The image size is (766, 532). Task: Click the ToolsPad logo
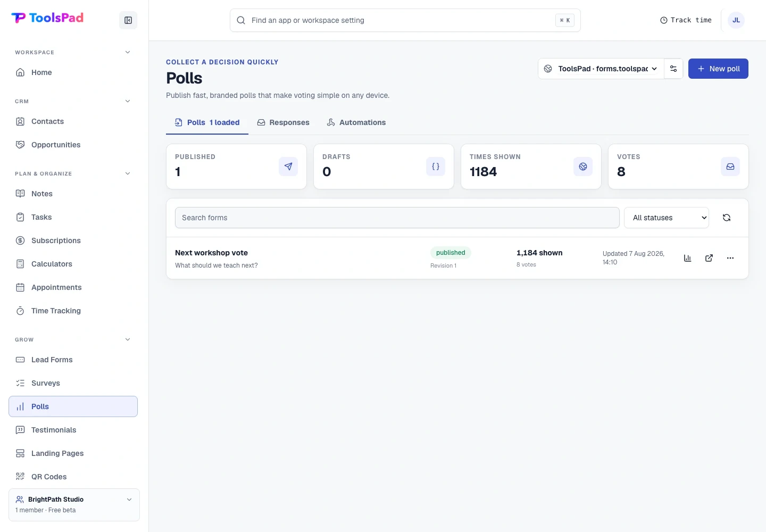click(47, 18)
